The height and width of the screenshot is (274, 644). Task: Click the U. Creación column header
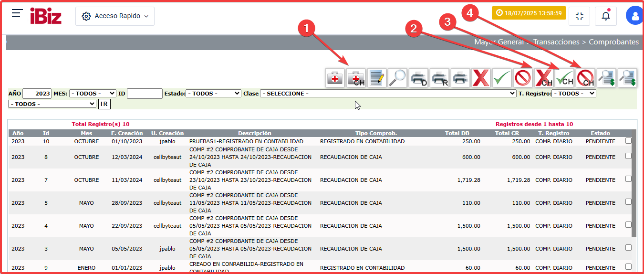tap(167, 133)
